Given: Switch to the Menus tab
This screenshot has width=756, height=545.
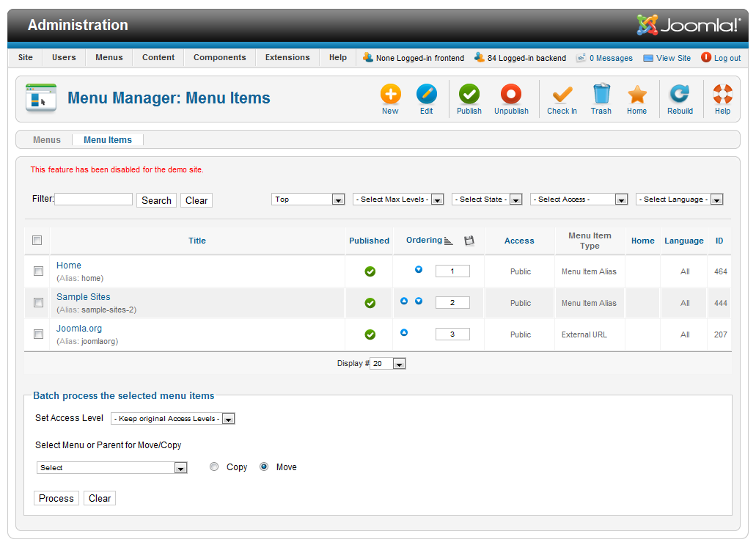Looking at the screenshot, I should click(x=47, y=140).
